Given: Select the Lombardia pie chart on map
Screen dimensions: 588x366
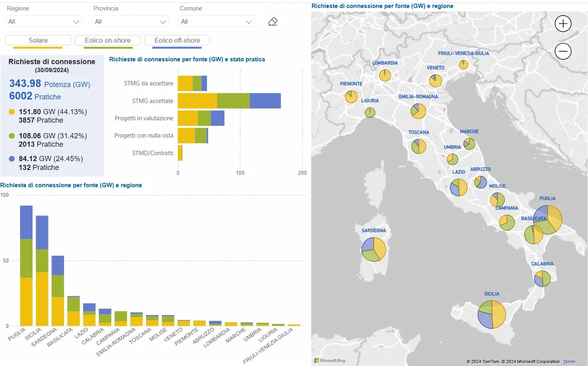Looking at the screenshot, I should 385,75.
